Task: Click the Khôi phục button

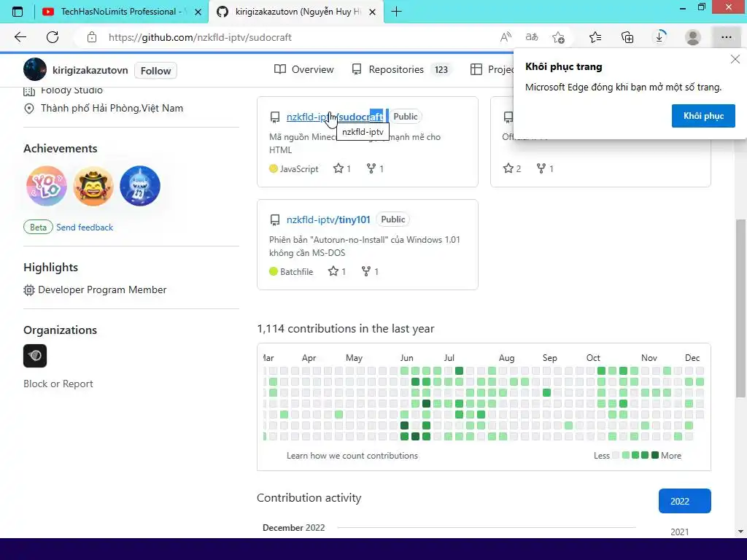Action: (x=703, y=116)
